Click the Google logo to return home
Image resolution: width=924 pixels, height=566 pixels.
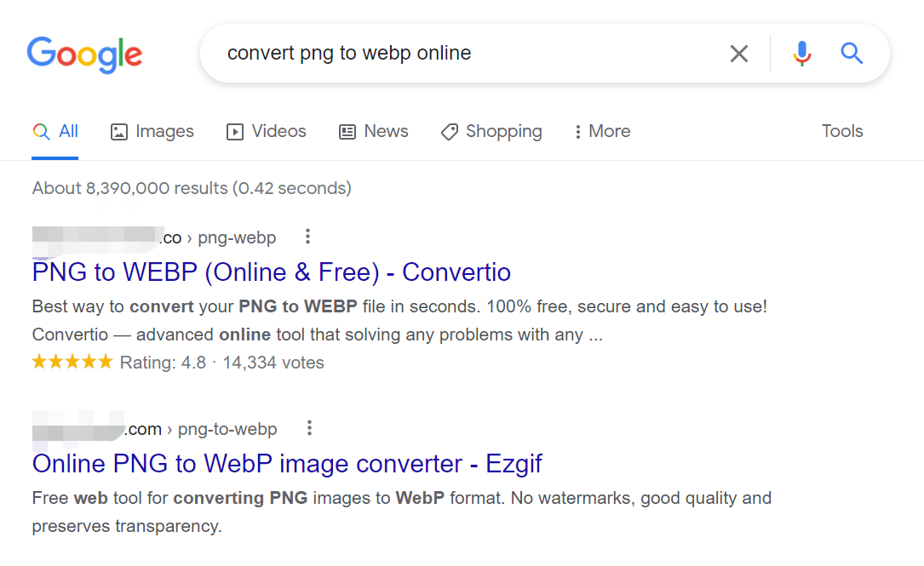84,54
